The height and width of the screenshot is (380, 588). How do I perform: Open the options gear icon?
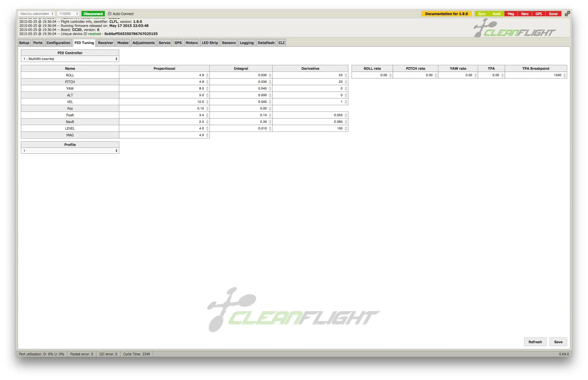567,14
